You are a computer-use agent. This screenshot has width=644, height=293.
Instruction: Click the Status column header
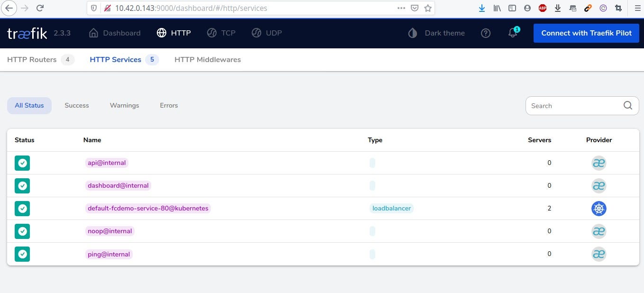coord(25,140)
